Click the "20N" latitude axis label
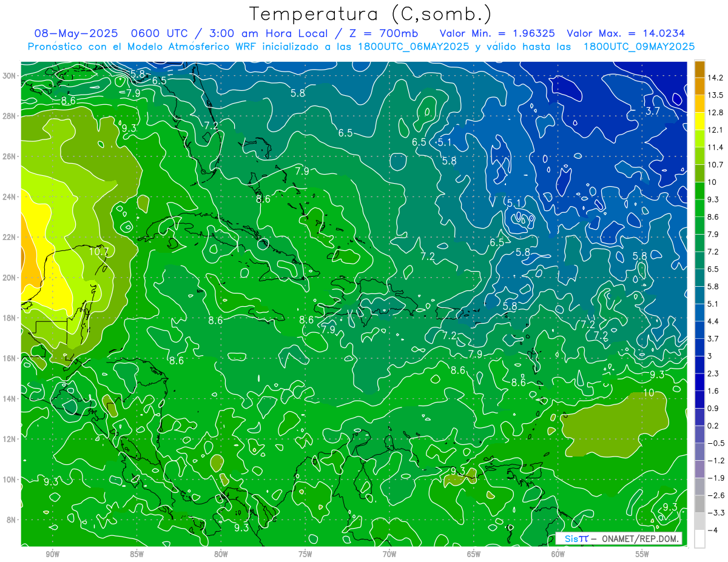This screenshot has height=562, width=728. click(10, 278)
